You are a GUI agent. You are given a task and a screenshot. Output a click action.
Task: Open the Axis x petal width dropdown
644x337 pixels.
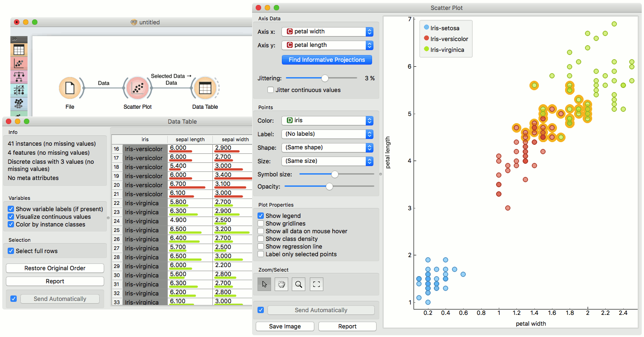coord(327,32)
